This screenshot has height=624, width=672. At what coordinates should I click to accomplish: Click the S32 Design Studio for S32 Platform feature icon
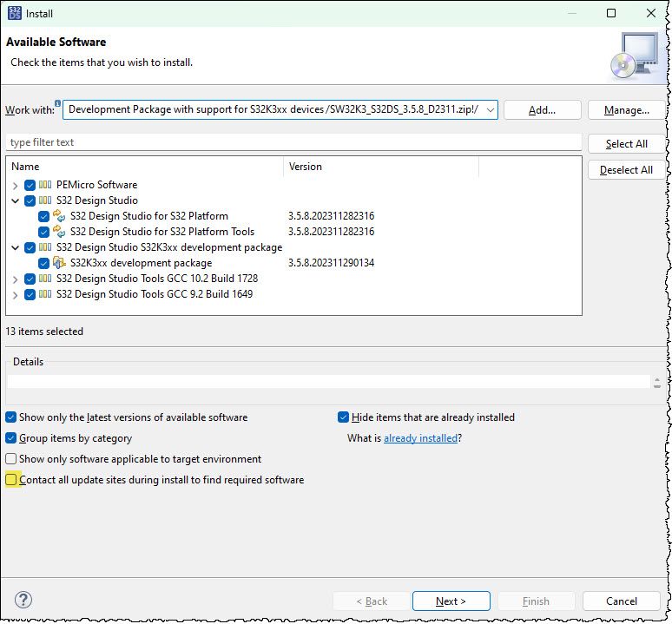(x=59, y=216)
